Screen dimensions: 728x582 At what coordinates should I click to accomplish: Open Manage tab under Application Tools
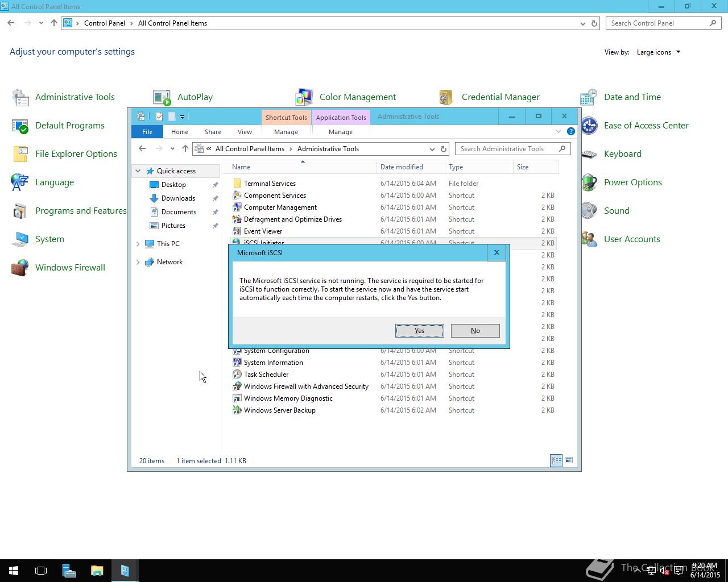tap(341, 131)
